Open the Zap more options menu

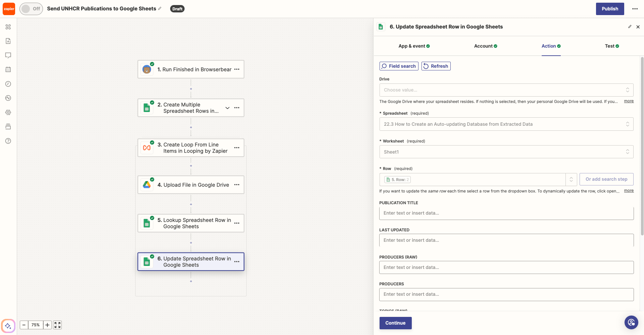(635, 9)
